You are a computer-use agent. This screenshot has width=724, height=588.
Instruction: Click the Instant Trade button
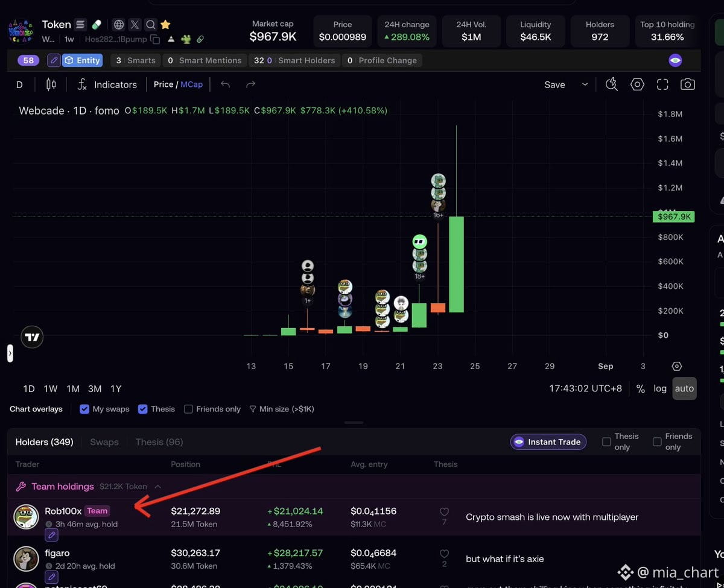[x=548, y=442]
